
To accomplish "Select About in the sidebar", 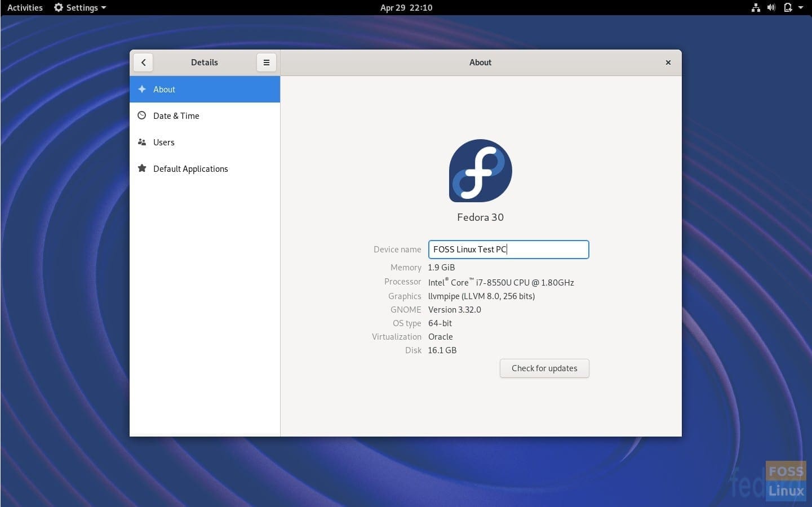I will (205, 89).
